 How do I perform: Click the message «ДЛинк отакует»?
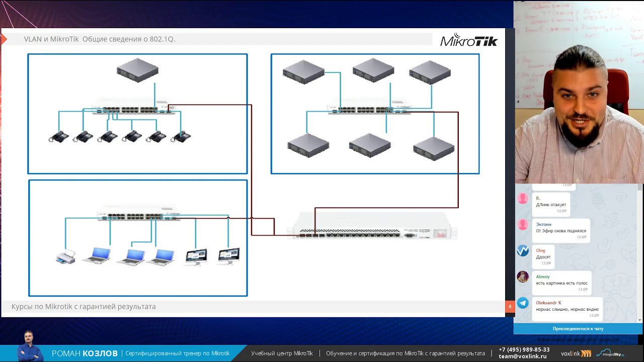(x=551, y=205)
